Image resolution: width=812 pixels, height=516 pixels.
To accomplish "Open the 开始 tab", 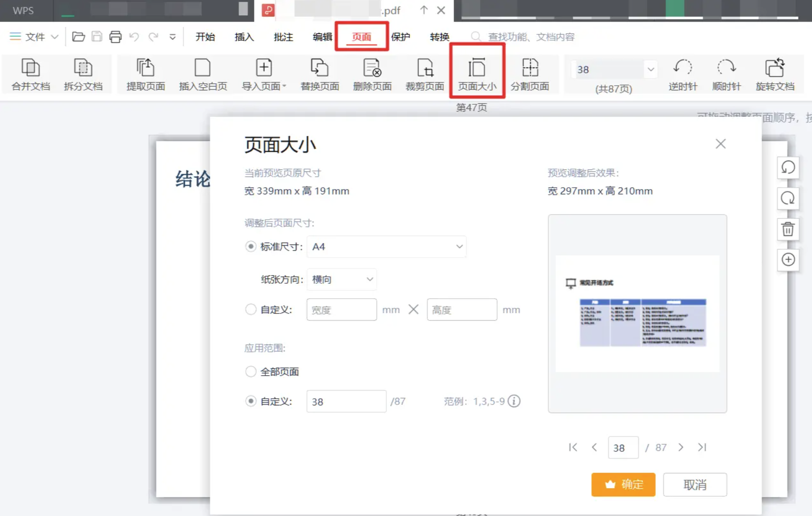I will tap(205, 37).
